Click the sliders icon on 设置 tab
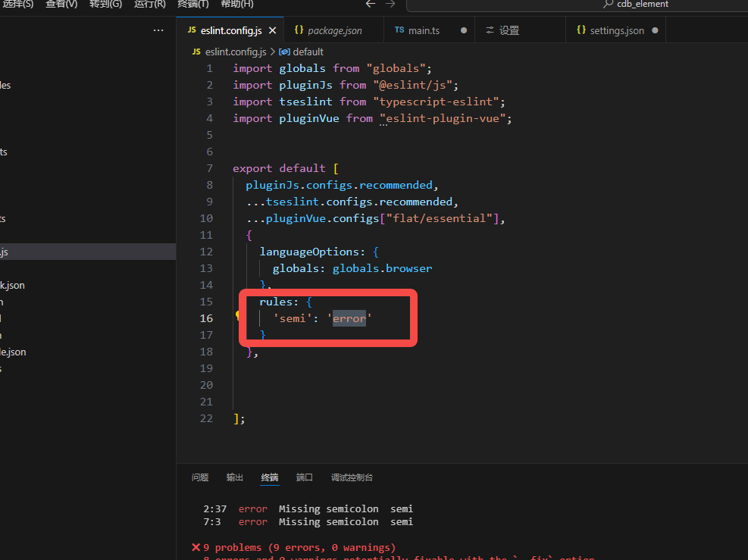Screen dimensions: 748x560 coord(490,30)
